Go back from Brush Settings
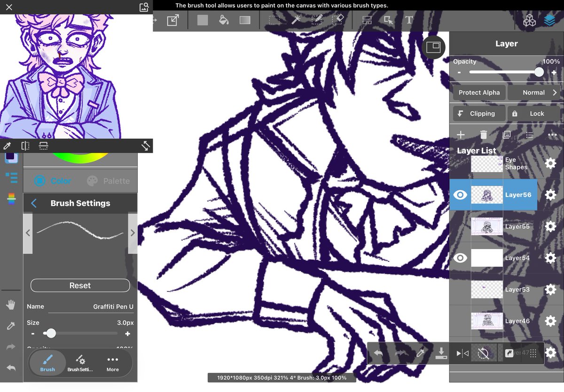This screenshot has height=392, width=564. point(33,203)
